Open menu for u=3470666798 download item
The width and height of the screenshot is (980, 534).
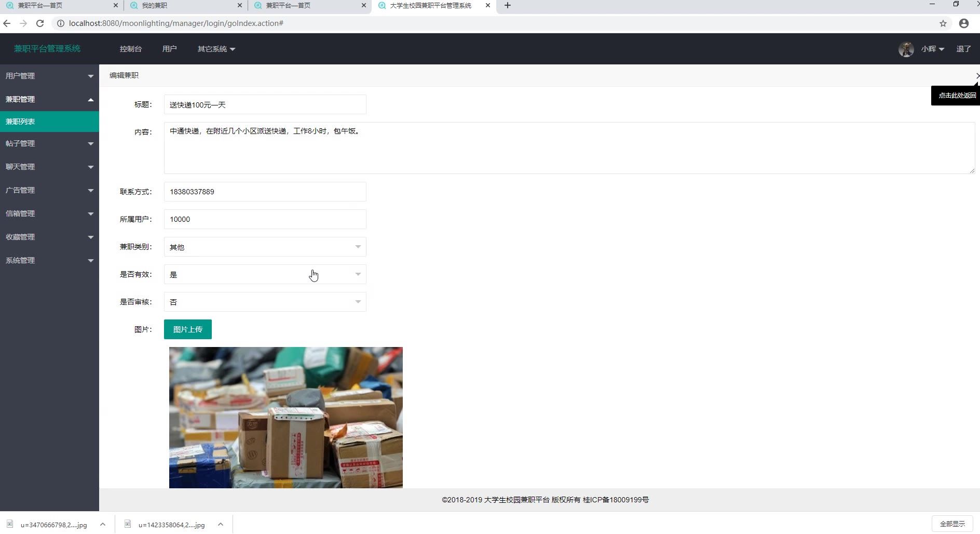tap(103, 524)
